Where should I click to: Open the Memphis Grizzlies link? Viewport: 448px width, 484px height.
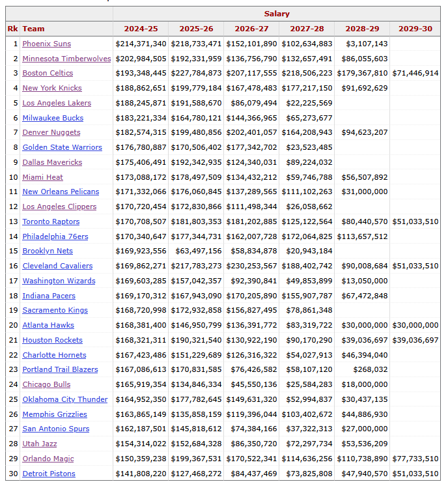tap(55, 414)
